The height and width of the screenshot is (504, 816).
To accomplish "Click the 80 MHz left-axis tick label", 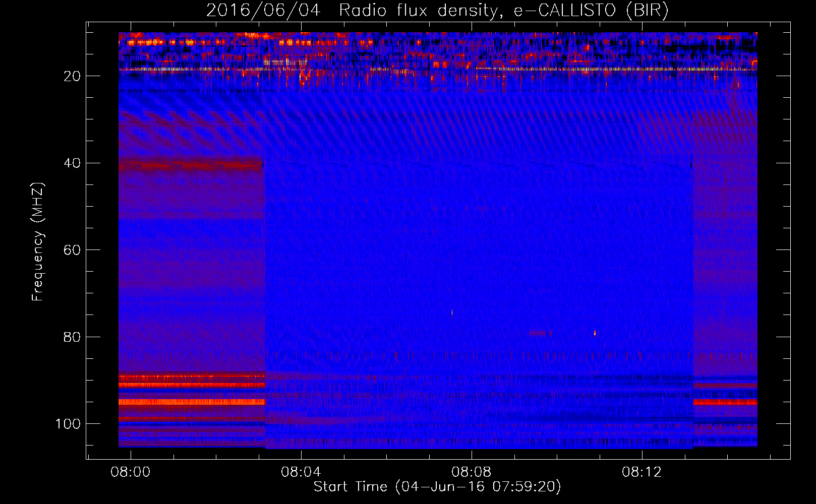I will (73, 337).
